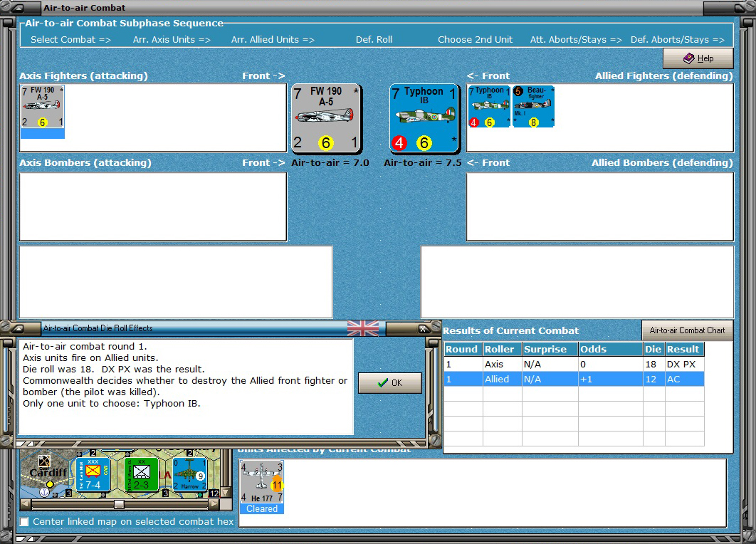Click the large front Typhoon IB counter
This screenshot has width=756, height=544.
(424, 118)
